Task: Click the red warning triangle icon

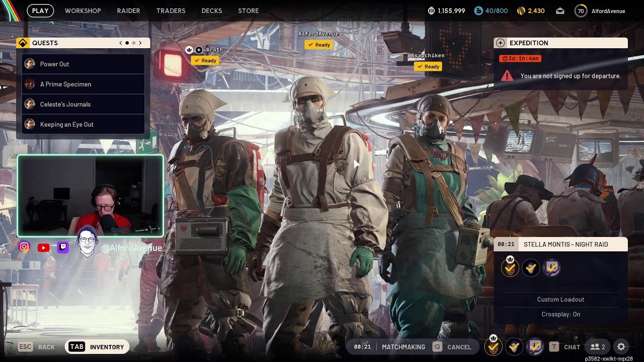Action: [507, 76]
